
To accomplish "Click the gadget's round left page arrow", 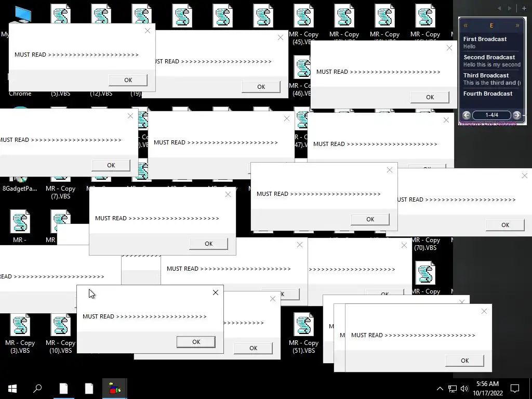I will [x=467, y=115].
